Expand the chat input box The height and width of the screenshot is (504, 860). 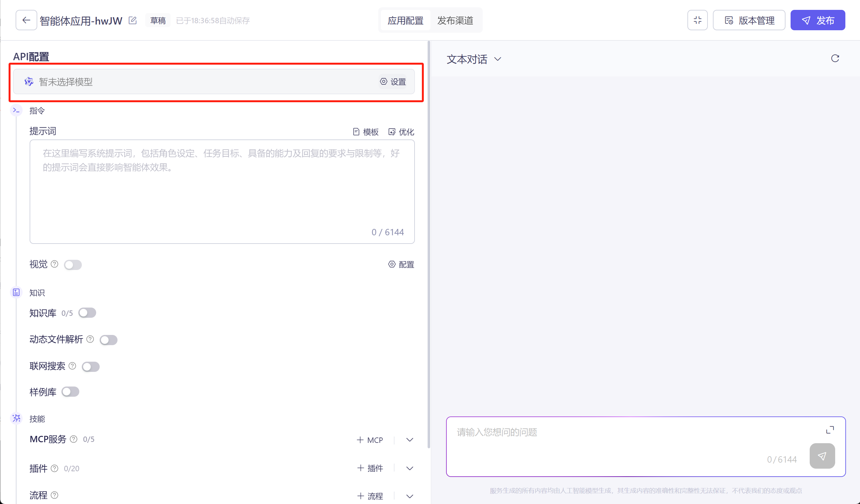[830, 430]
